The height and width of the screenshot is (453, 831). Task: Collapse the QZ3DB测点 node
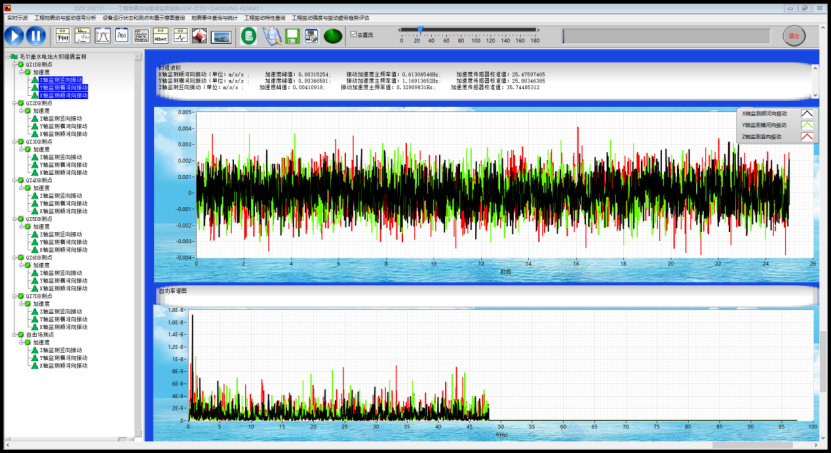point(14,142)
